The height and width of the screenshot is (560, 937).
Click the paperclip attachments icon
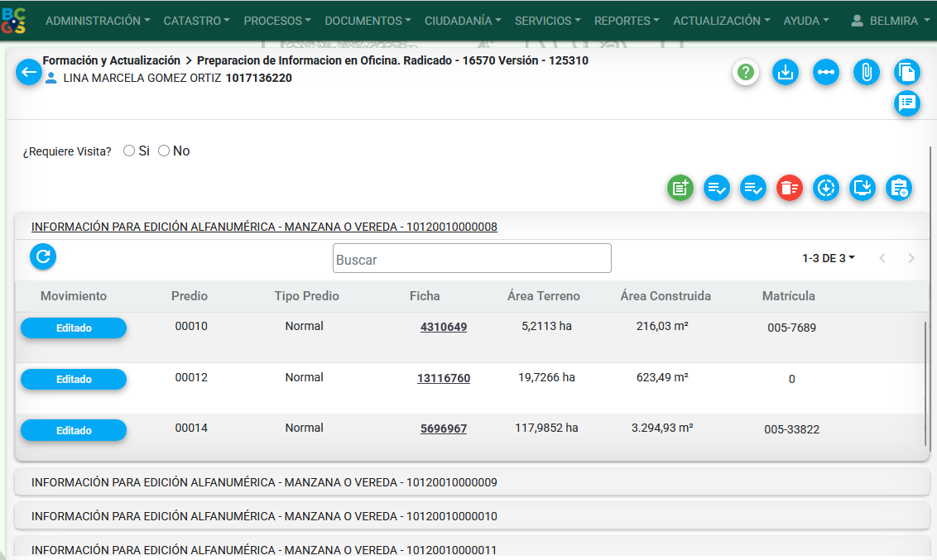867,73
